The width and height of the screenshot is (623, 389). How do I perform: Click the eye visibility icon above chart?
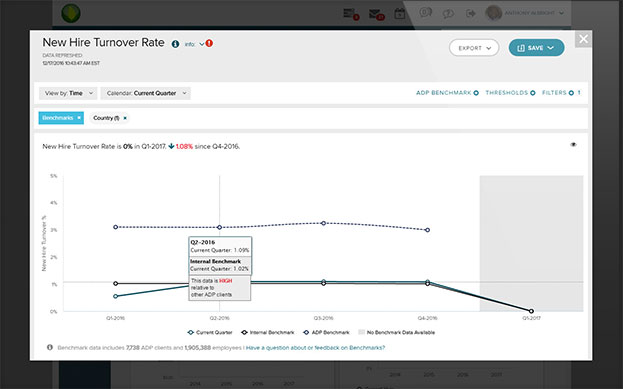click(573, 145)
